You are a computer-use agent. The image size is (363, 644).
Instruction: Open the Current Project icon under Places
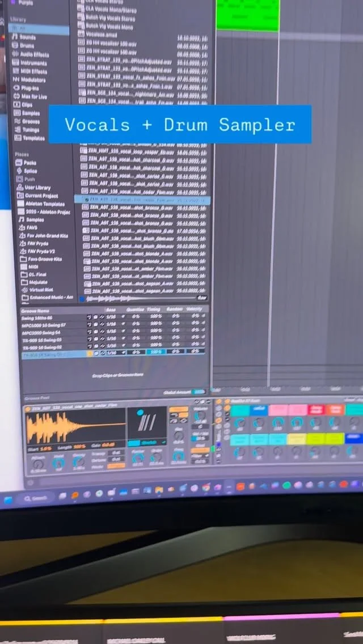point(20,196)
